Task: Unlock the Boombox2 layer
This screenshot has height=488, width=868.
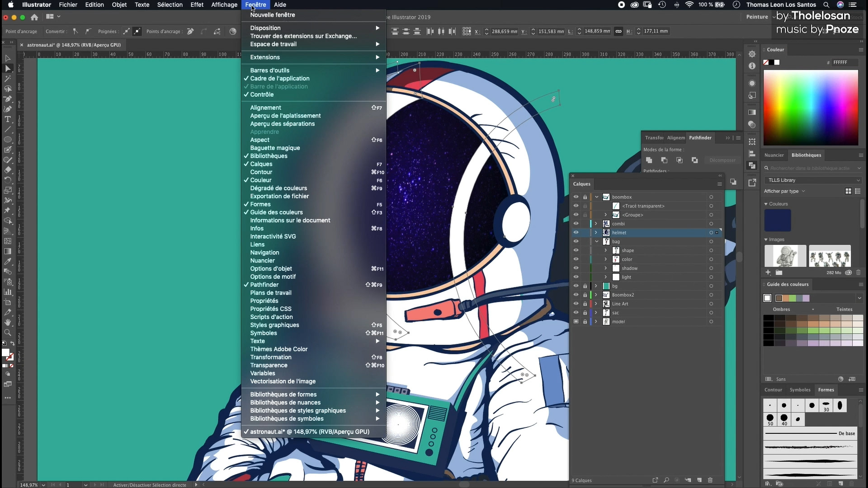Action: [x=585, y=295]
